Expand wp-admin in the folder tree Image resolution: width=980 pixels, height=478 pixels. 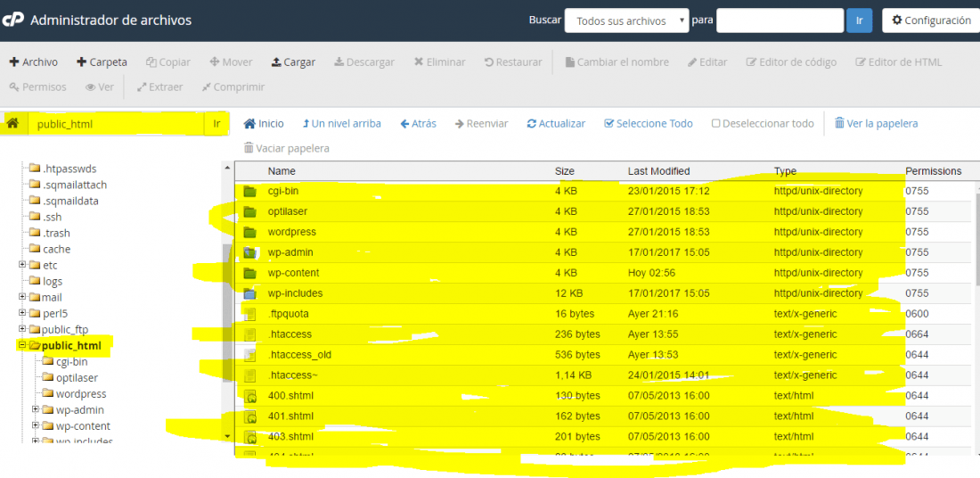pyautogui.click(x=36, y=410)
